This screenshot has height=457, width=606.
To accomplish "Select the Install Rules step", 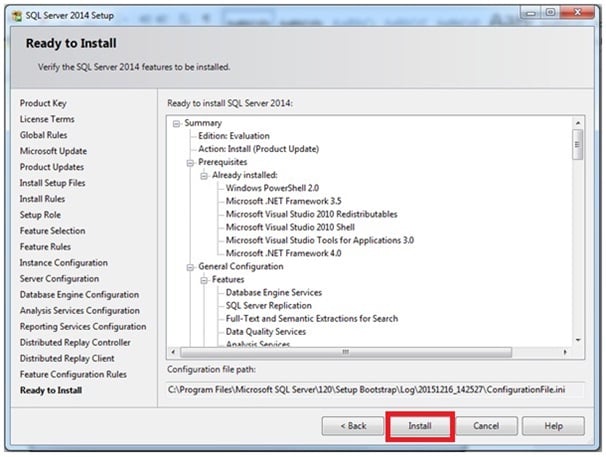I will pos(43,199).
